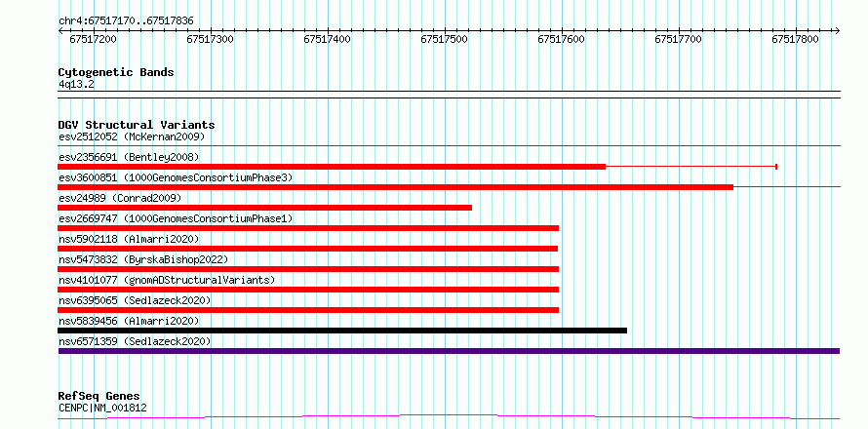This screenshot has width=868, height=429.
Task: Open variant label nsv5473832 (ByrskaBishop2022)
Action: click(143, 259)
